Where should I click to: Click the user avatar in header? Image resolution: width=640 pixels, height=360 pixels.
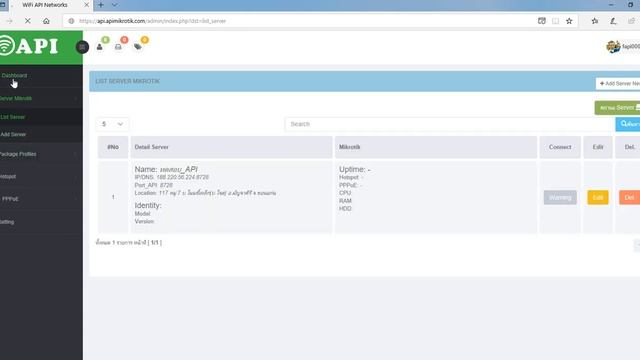613,47
